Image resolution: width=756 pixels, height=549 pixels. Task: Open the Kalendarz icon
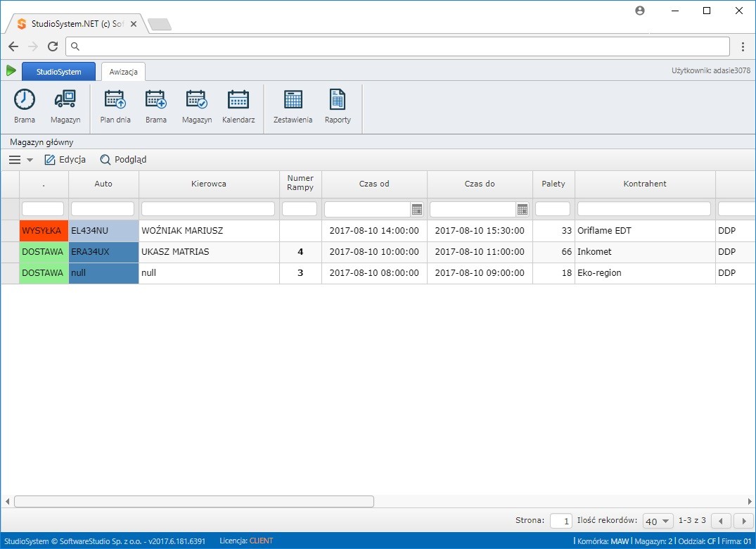(238, 99)
